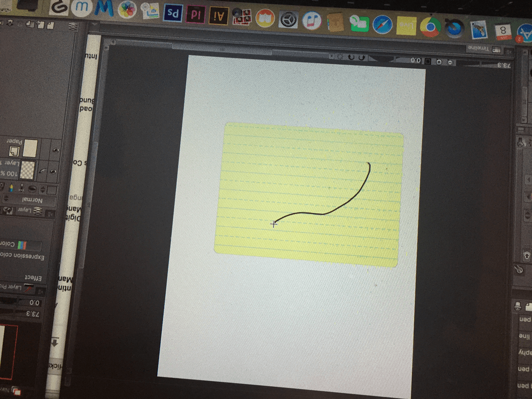The height and width of the screenshot is (399, 532).
Task: Open the Calendar app in dock
Action: click(x=503, y=30)
